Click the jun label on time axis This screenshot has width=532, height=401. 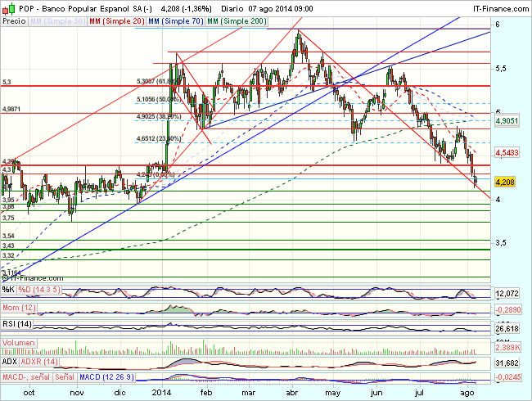pyautogui.click(x=376, y=393)
